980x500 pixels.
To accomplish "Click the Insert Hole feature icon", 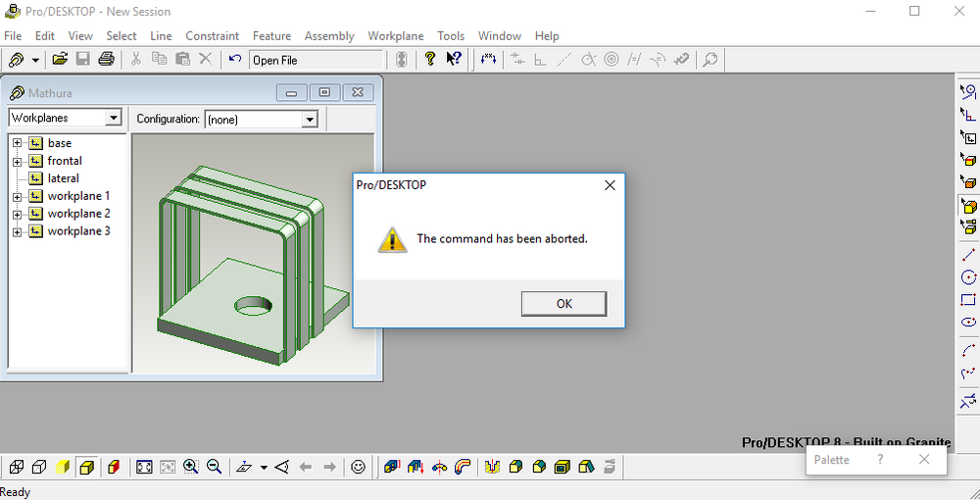I will [494, 467].
